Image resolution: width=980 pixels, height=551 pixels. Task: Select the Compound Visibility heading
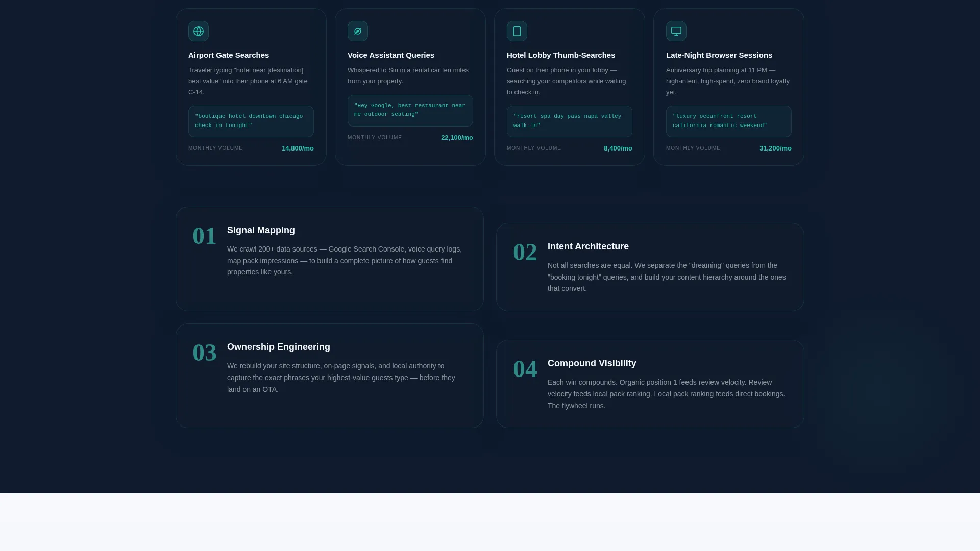592,363
